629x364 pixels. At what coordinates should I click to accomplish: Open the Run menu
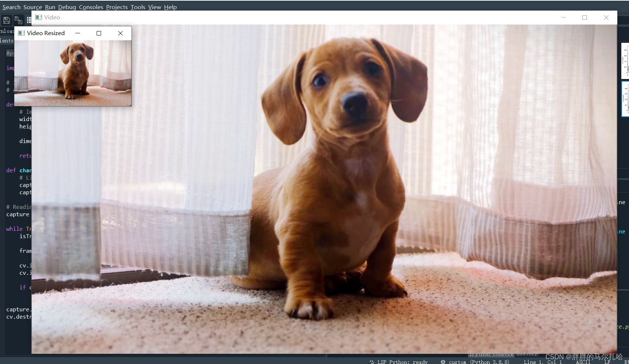click(50, 7)
